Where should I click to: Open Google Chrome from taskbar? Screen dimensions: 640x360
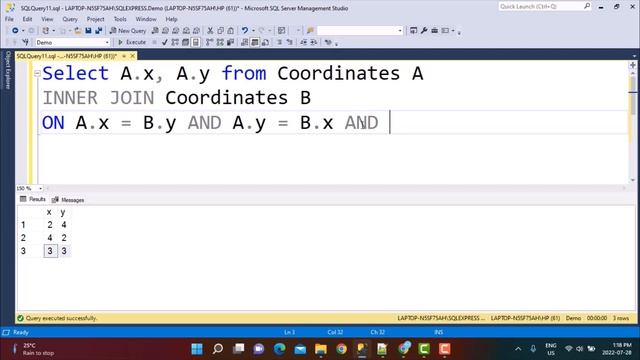click(x=341, y=349)
